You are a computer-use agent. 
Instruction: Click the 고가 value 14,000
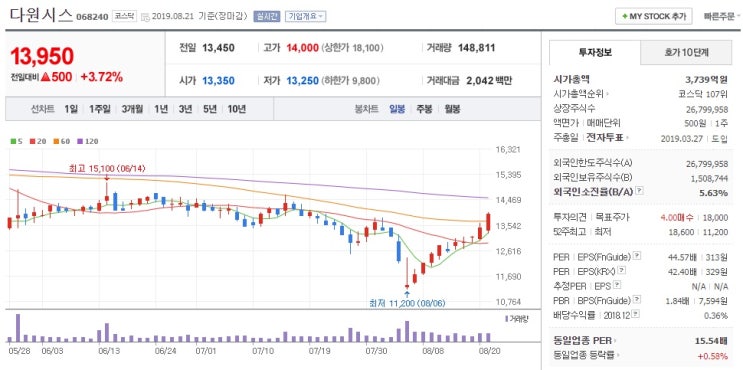pyautogui.click(x=302, y=47)
